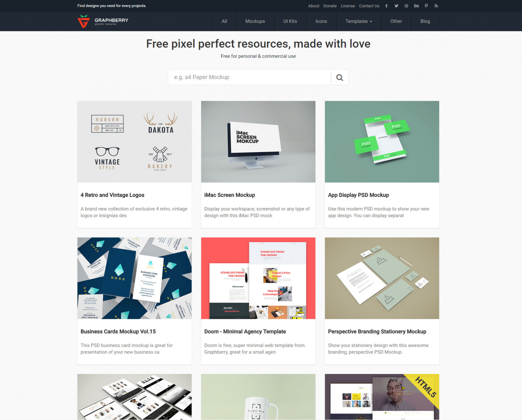
Task: Expand the Templates dropdown menu
Action: coord(359,21)
